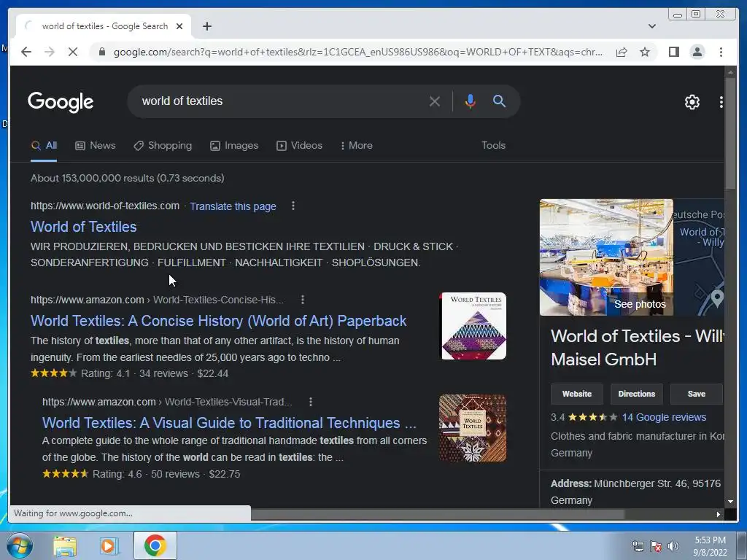Open Chrome's three-dot menu
This screenshot has height=560, width=747.
[721, 52]
